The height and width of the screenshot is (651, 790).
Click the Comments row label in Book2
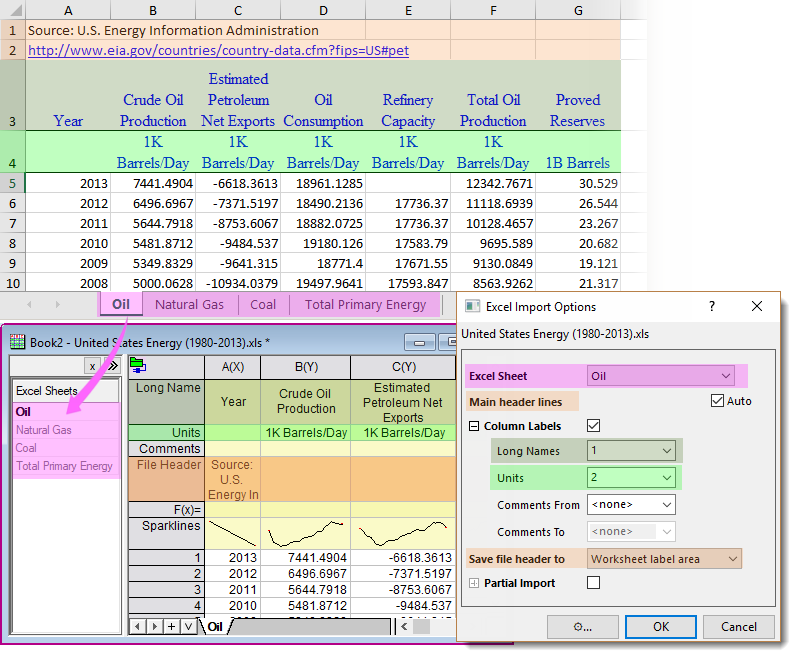click(x=167, y=448)
